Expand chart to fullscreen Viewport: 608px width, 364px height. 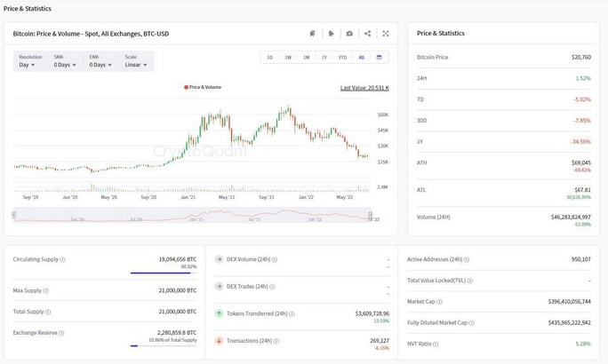pyautogui.click(x=386, y=34)
